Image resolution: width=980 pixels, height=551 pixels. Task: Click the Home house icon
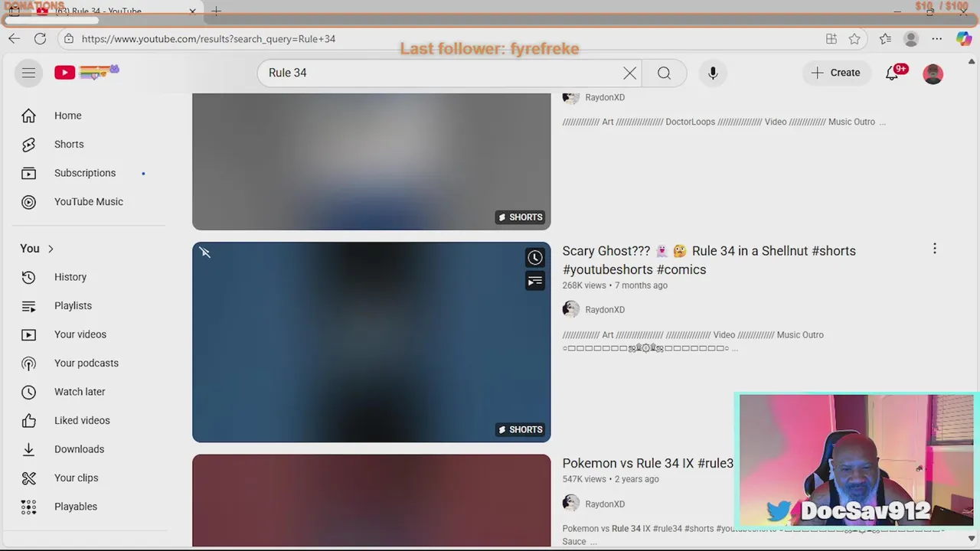click(x=28, y=116)
